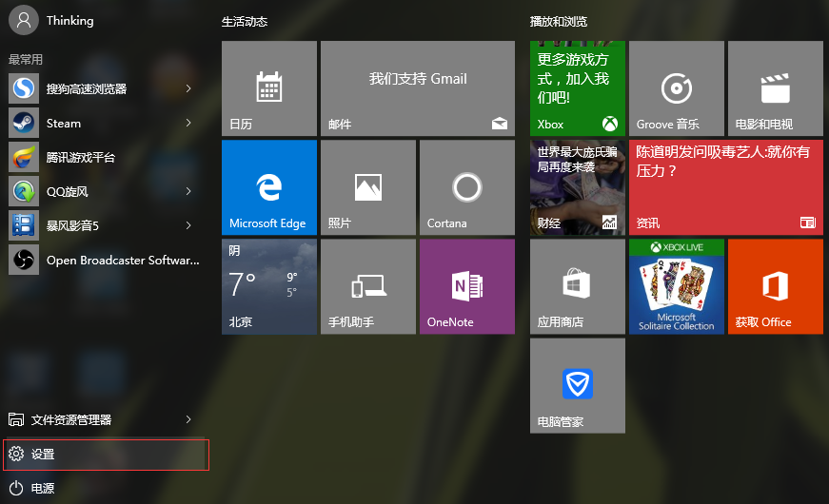Open the Thinking user account avatar
This screenshot has height=504, width=829.
[23, 20]
